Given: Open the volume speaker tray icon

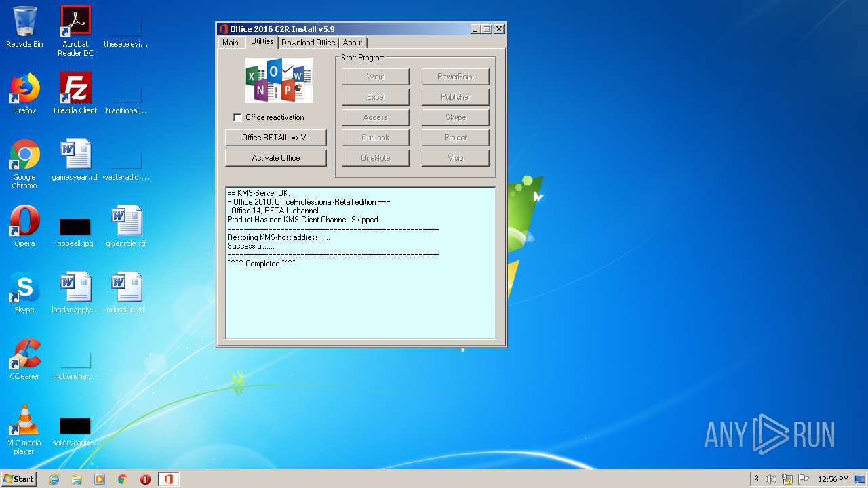Looking at the screenshot, I should pos(771,479).
